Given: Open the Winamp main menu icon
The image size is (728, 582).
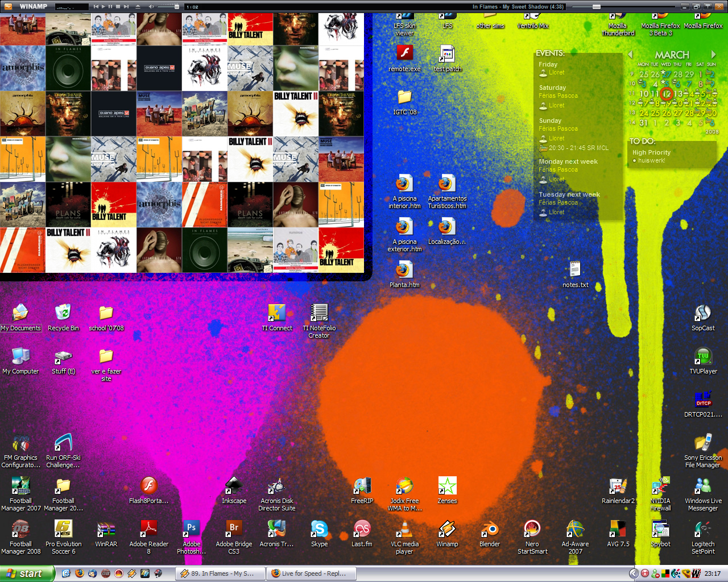Looking at the screenshot, I should (x=9, y=6).
